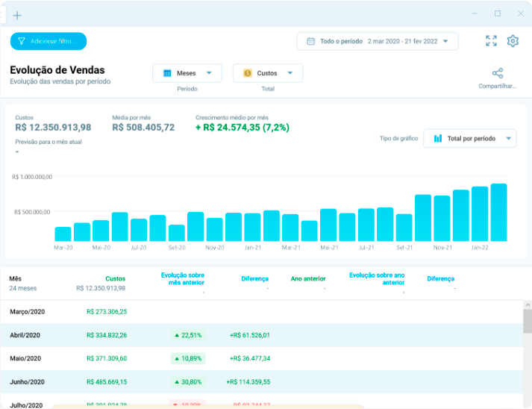This screenshot has width=532, height=409.
Task: Click the calendar icon next to Meses
Action: [167, 73]
